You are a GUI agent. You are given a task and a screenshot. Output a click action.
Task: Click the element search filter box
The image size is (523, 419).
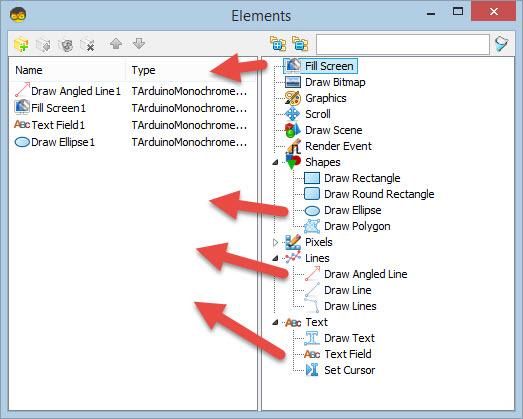[403, 44]
